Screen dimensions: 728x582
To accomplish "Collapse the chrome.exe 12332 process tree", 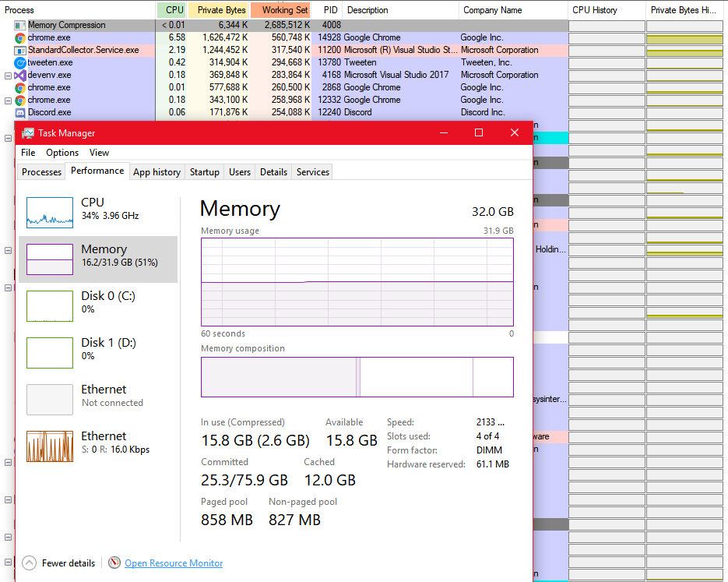I will (8, 101).
